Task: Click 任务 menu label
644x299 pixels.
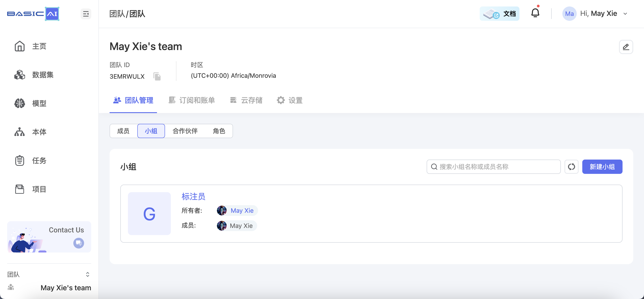Action: click(x=39, y=161)
